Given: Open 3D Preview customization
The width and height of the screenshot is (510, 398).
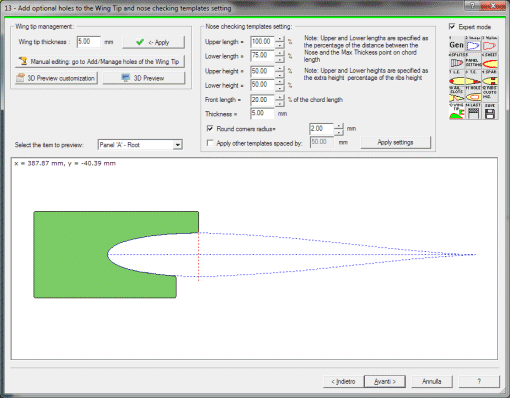Looking at the screenshot, I should click(x=56, y=78).
